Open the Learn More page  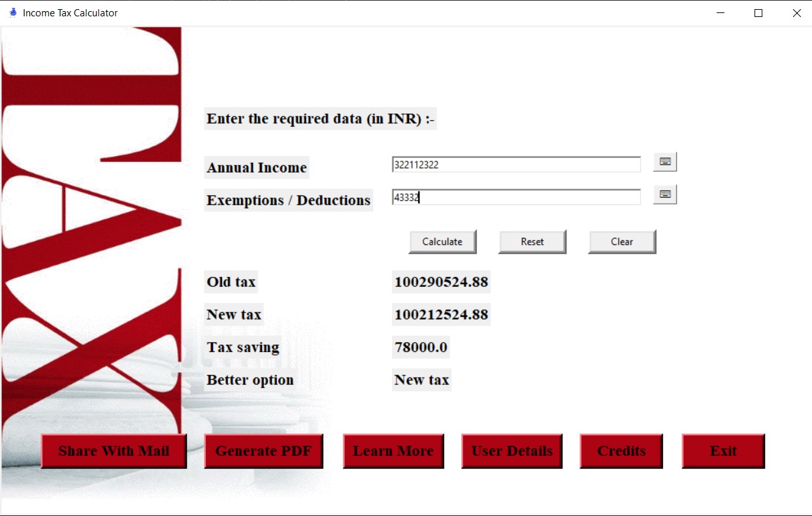click(x=393, y=451)
